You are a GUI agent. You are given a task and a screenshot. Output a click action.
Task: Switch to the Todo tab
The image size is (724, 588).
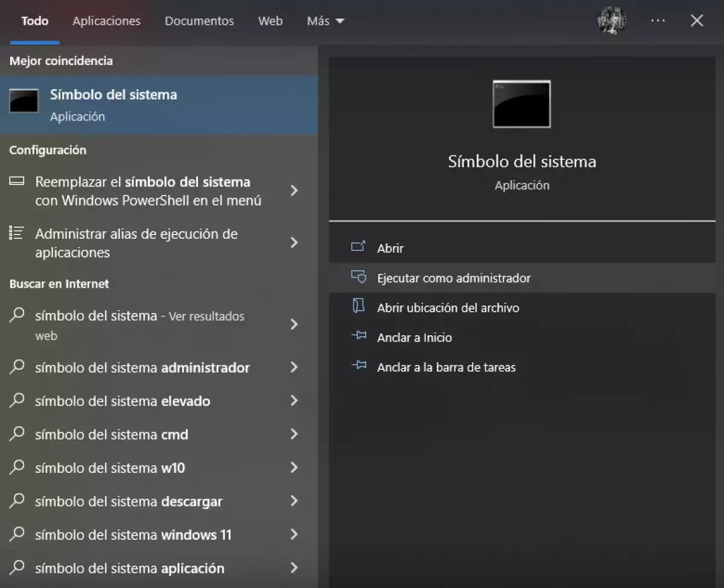[x=35, y=21]
